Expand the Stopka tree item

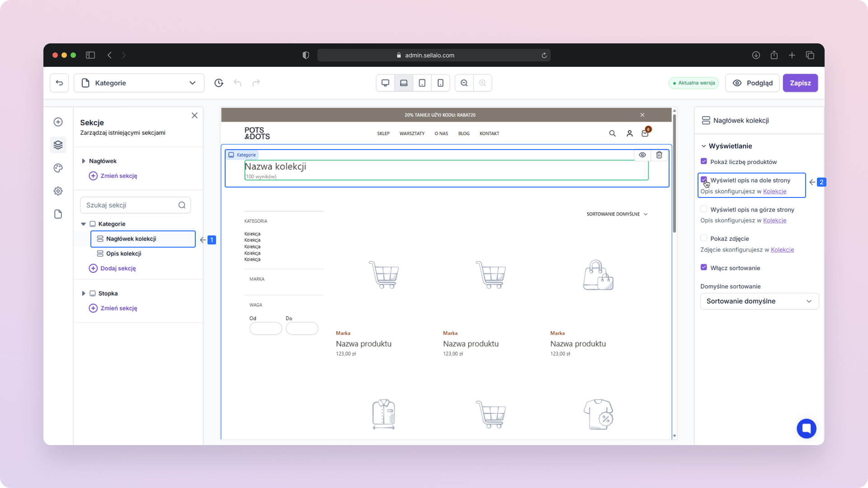pyautogui.click(x=83, y=293)
